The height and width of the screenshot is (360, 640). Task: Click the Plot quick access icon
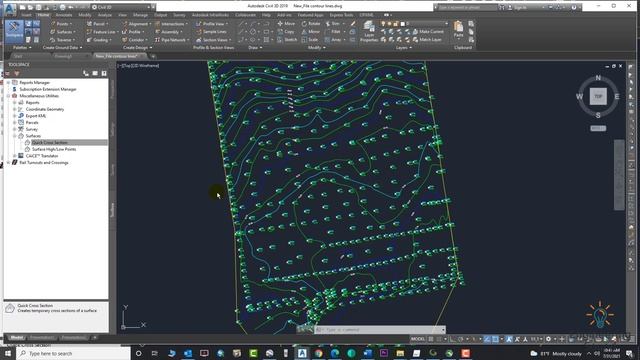tap(62, 7)
